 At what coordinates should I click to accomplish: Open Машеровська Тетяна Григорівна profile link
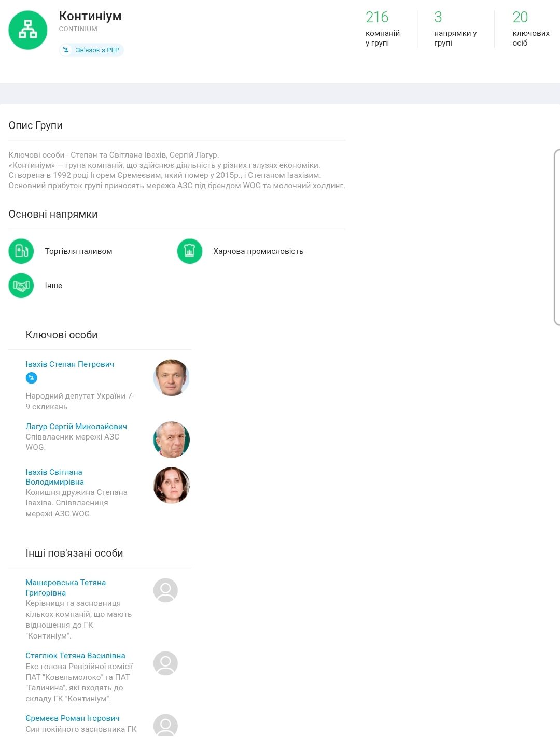click(x=65, y=588)
